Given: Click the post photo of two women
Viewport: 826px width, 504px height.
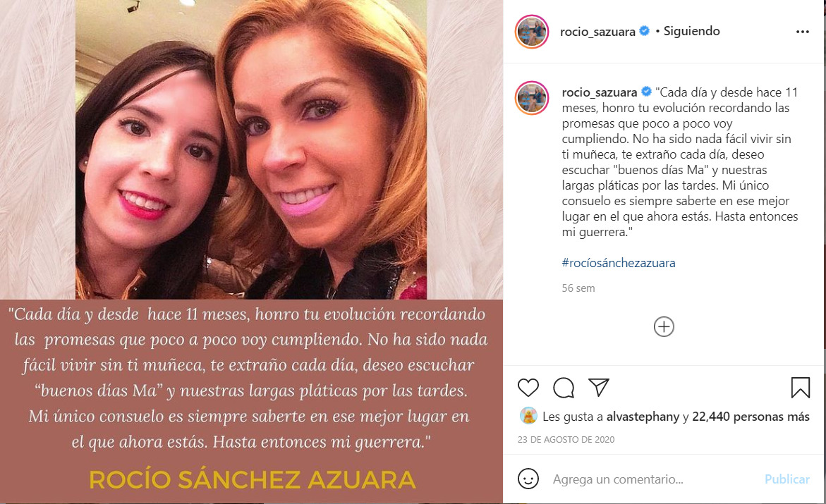Looking at the screenshot, I should click(251, 149).
